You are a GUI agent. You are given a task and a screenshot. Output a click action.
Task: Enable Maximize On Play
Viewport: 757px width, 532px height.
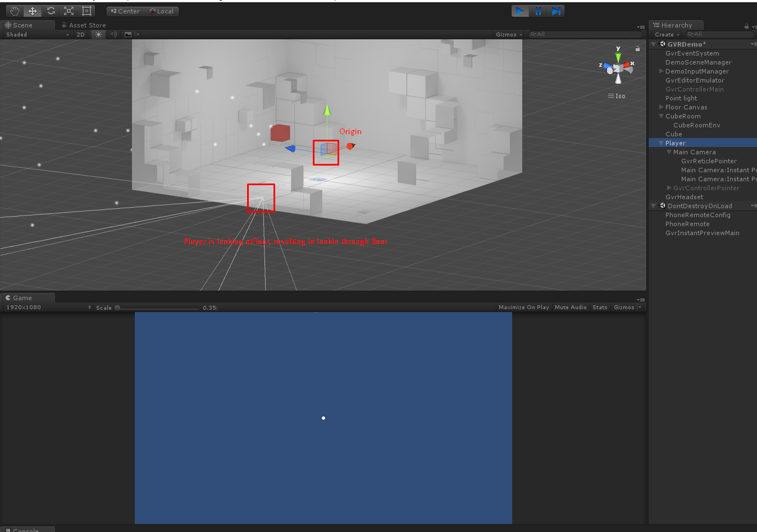(523, 307)
